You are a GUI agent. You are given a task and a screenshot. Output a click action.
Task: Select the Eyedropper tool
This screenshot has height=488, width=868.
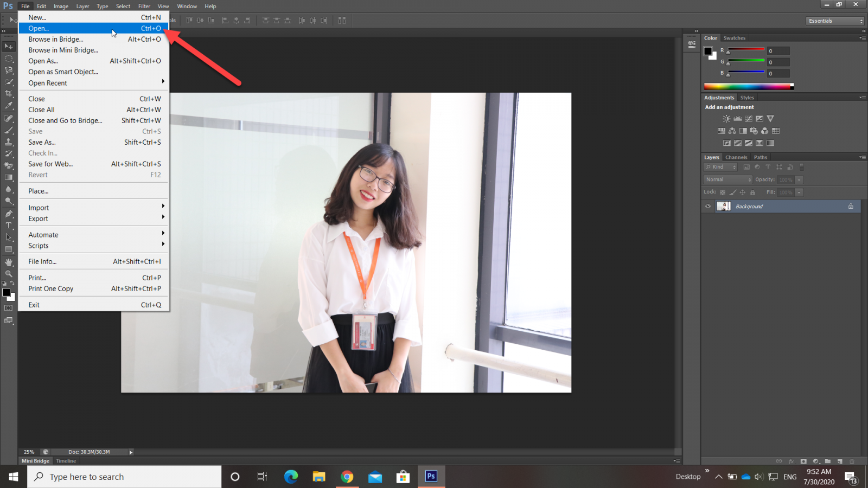point(9,106)
